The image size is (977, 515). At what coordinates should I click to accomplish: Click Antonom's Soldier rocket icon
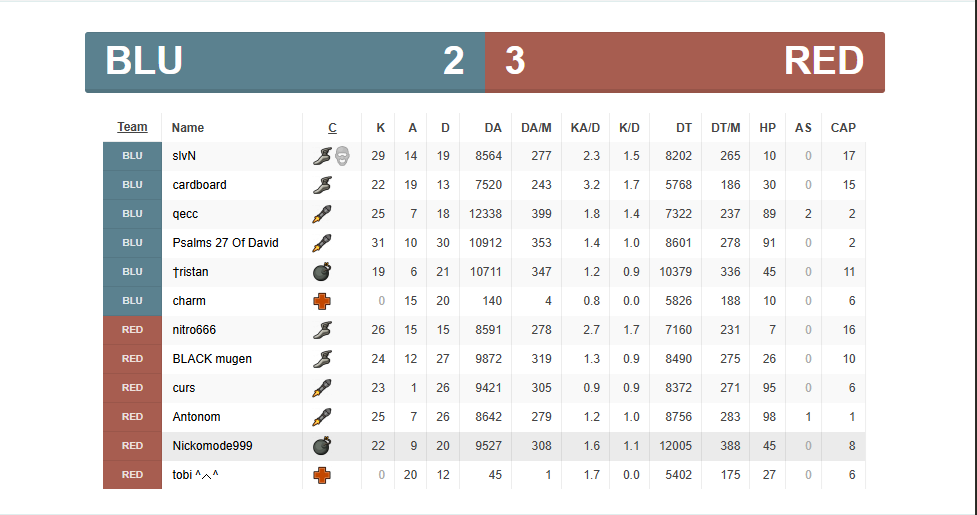point(321,417)
